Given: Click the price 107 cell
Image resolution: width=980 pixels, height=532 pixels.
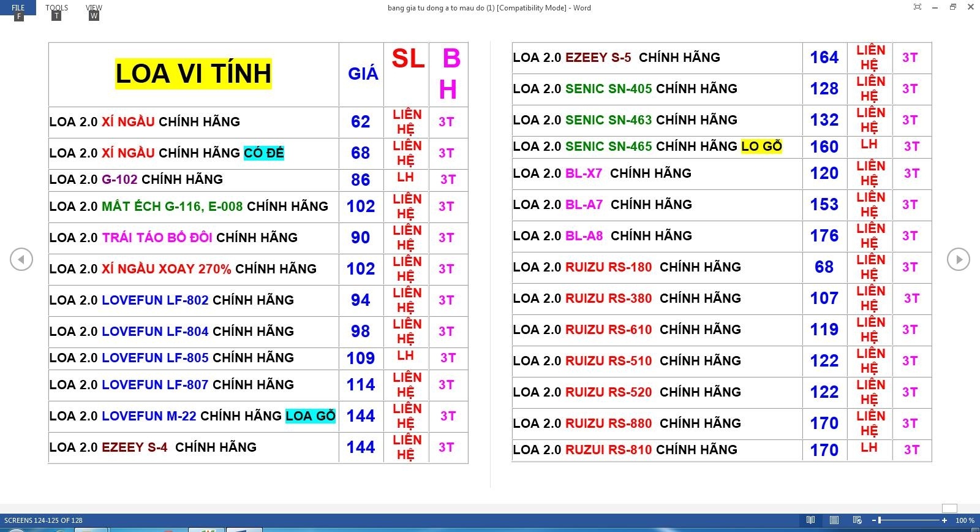Looking at the screenshot, I should coord(824,298).
